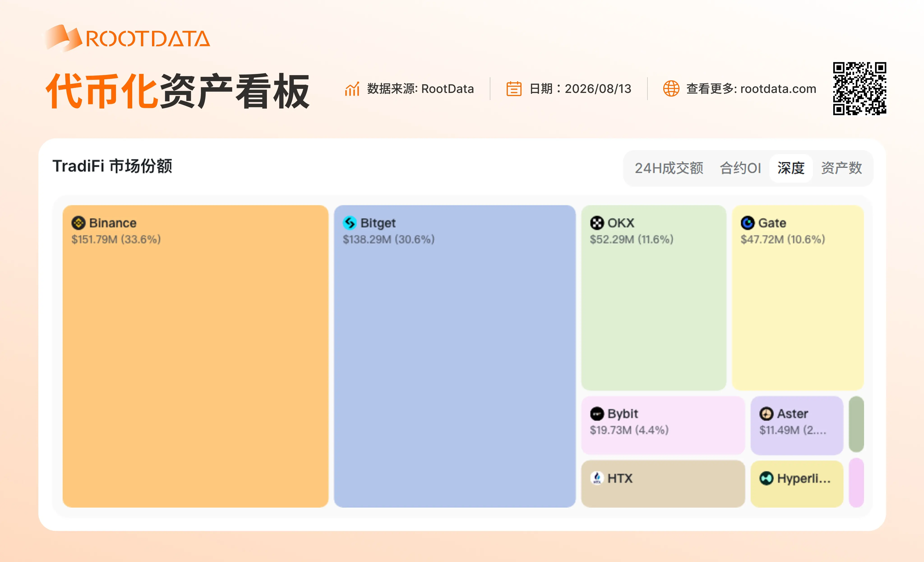Image resolution: width=924 pixels, height=562 pixels.
Task: Click the $138.29M (30.6%) value
Action: coord(388,239)
